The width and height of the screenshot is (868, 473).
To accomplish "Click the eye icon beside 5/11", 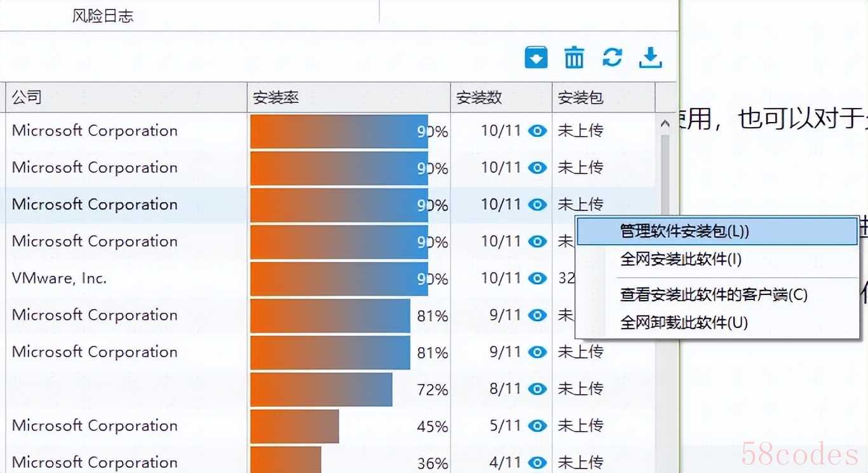I will pyautogui.click(x=538, y=426).
